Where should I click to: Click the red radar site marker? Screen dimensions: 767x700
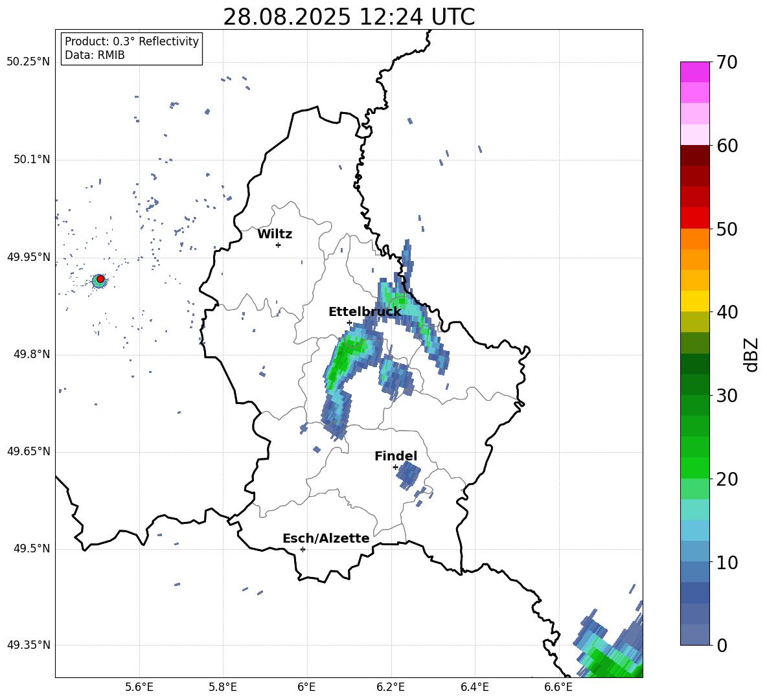(100, 279)
